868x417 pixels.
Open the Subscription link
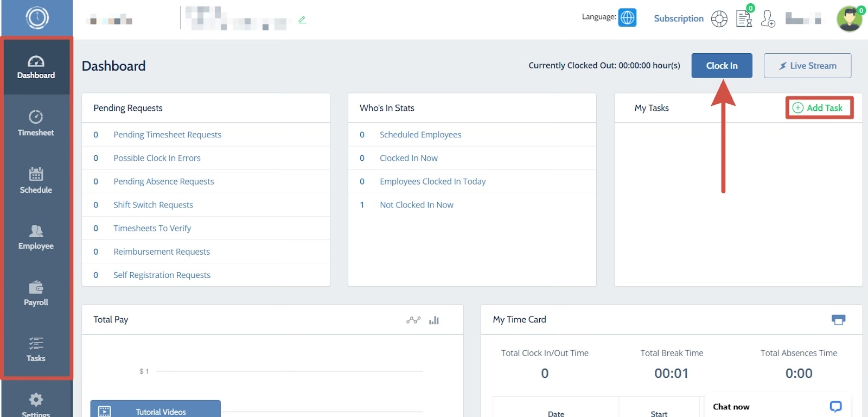pyautogui.click(x=679, y=18)
